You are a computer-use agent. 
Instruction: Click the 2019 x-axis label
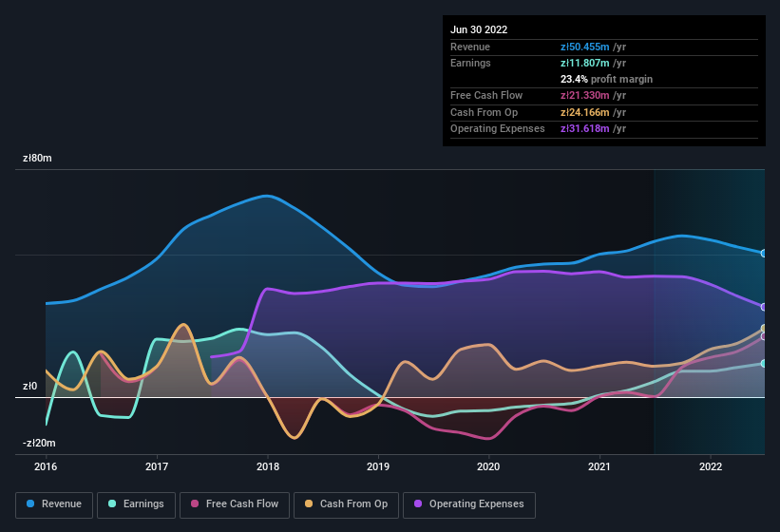click(x=378, y=466)
